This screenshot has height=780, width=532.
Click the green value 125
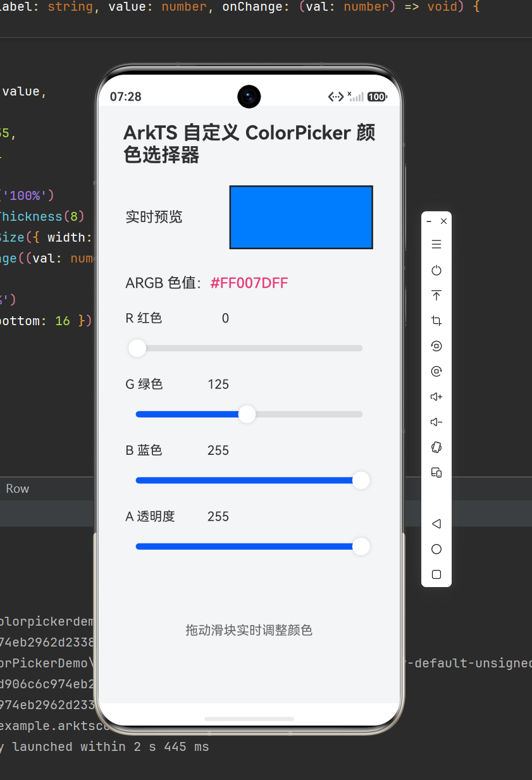pos(218,384)
